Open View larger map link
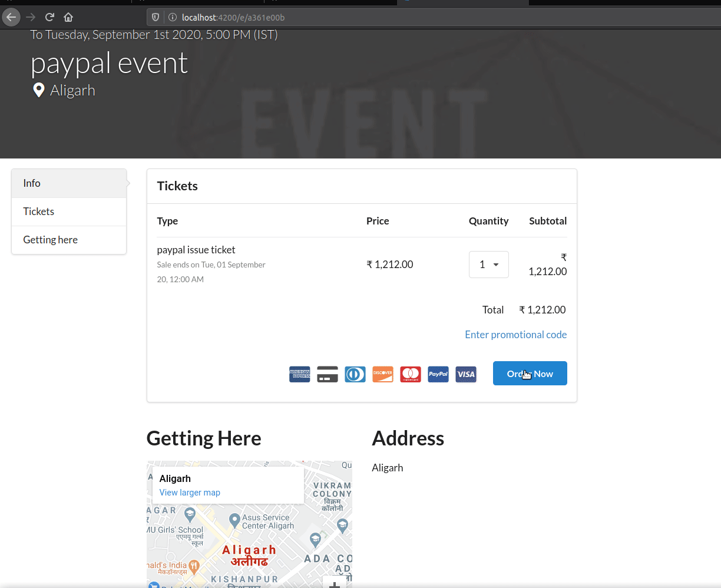Image resolution: width=721 pixels, height=588 pixels. click(190, 493)
